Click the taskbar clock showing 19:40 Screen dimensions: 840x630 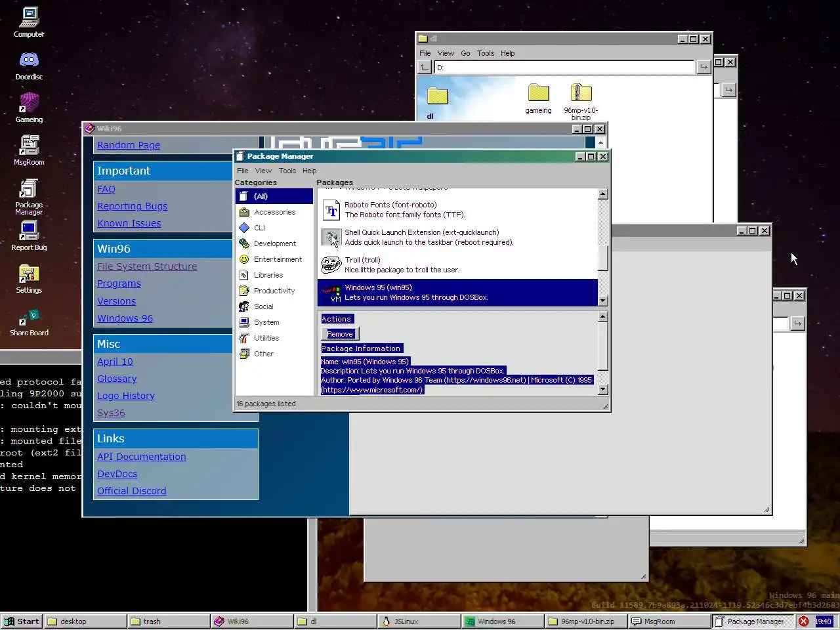pos(824,621)
